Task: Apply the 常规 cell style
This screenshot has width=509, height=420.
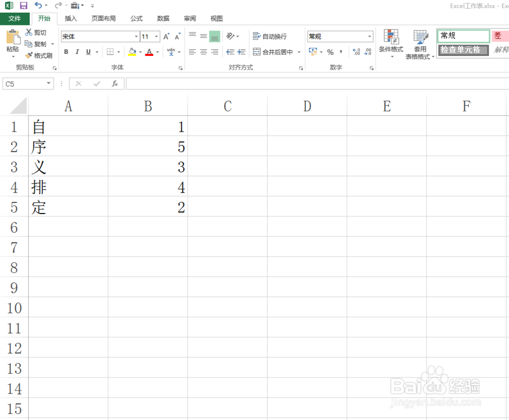Action: (463, 36)
